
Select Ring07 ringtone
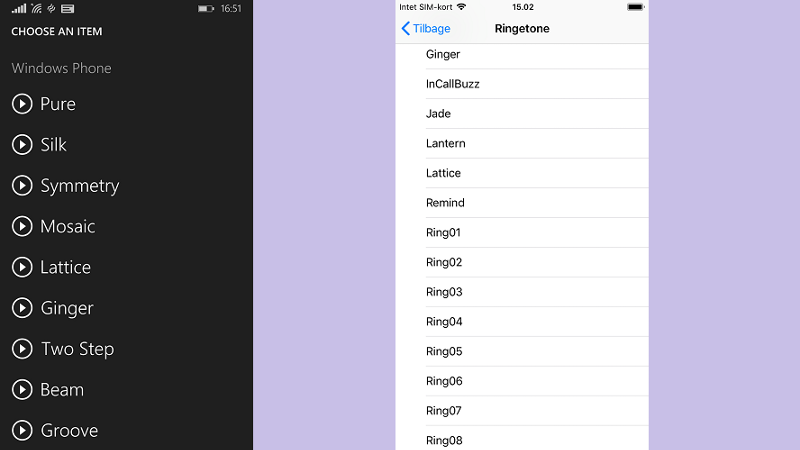[x=522, y=411]
